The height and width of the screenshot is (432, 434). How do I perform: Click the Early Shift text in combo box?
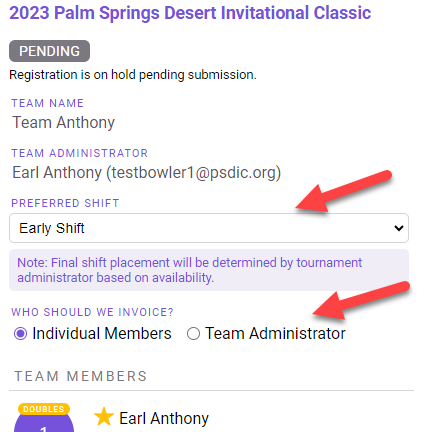tap(52, 228)
